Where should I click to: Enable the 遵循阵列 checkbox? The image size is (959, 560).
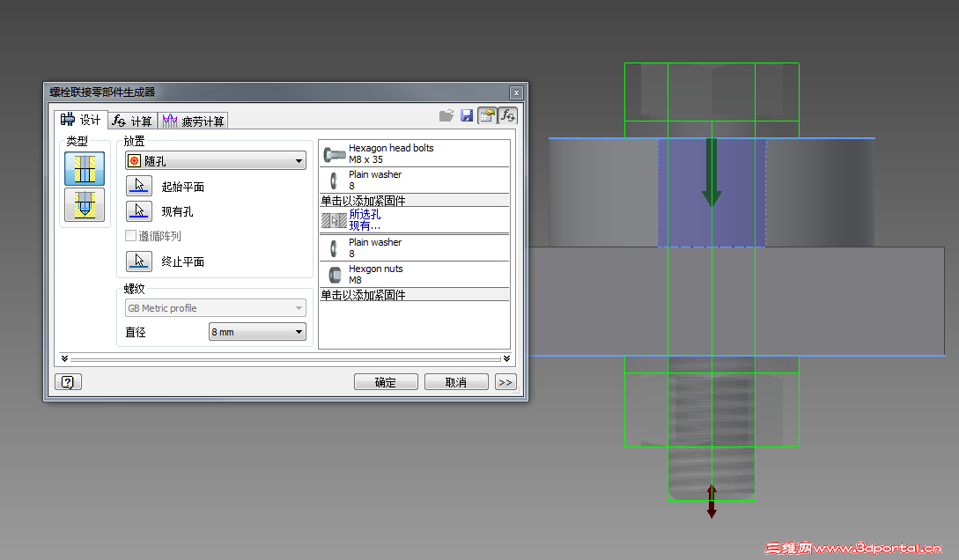click(x=130, y=235)
